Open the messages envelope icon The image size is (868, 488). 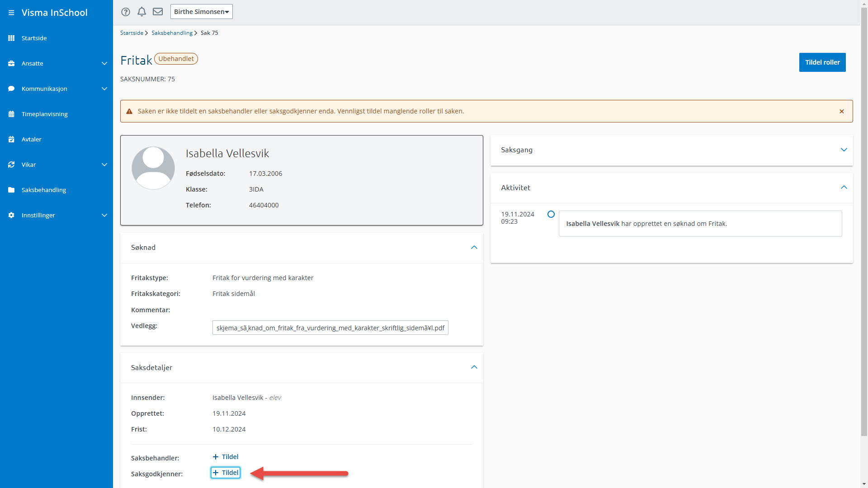point(158,12)
